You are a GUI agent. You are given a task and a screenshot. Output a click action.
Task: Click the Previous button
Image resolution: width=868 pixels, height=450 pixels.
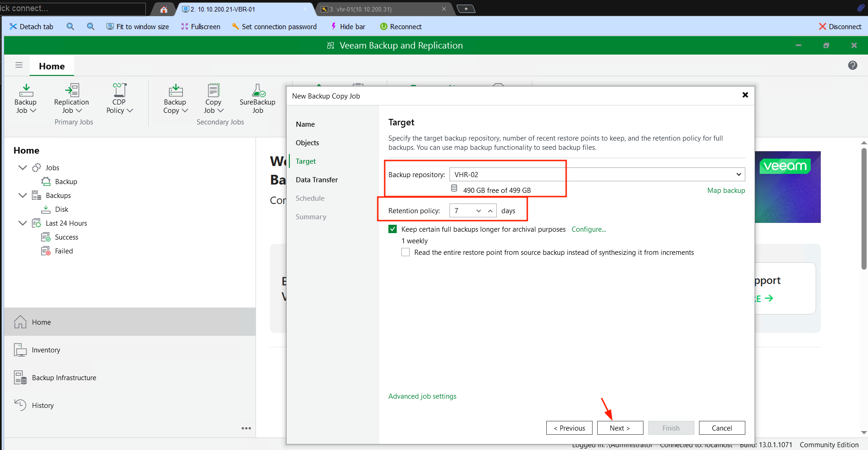pos(569,428)
